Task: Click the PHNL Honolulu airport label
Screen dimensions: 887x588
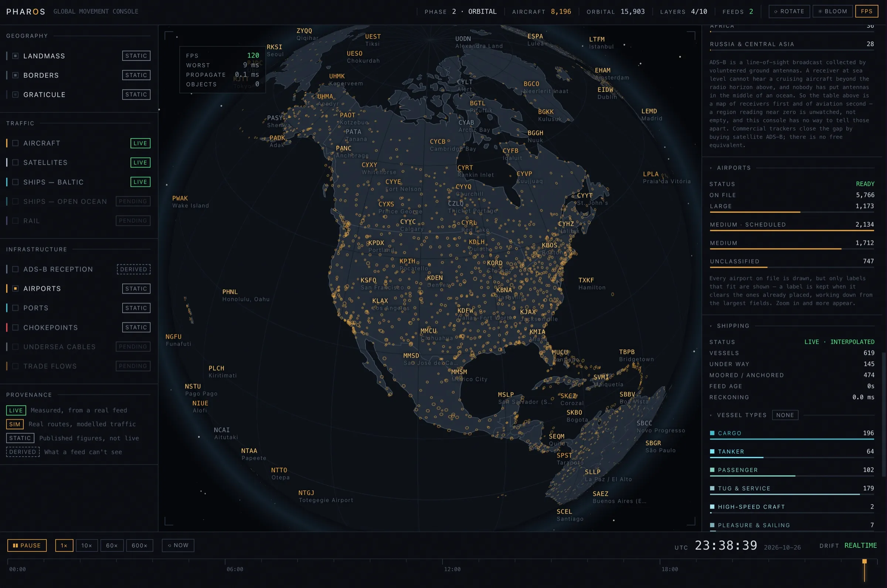Action: click(x=246, y=295)
